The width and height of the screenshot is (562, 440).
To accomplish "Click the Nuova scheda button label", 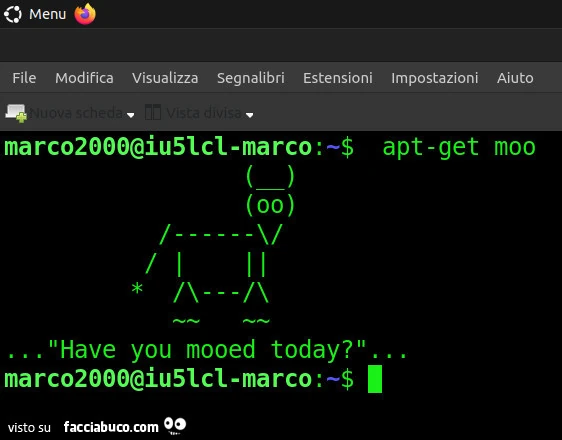I will pos(76,113).
